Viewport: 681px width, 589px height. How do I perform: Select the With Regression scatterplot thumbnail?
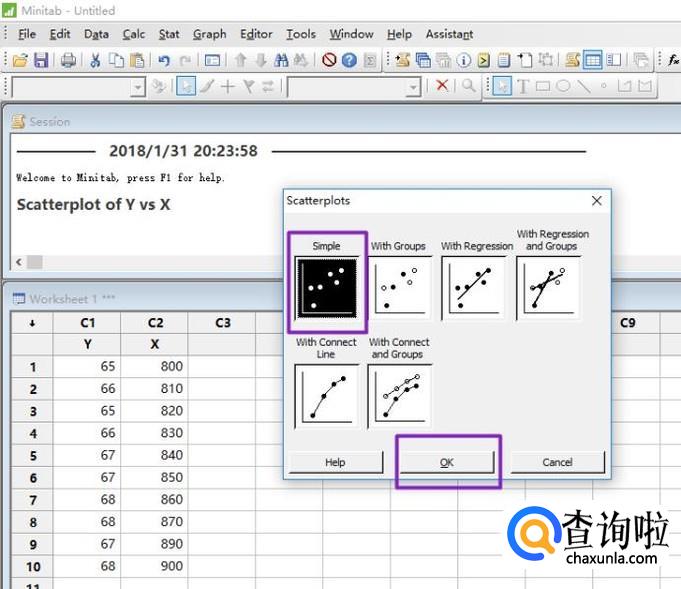473,288
